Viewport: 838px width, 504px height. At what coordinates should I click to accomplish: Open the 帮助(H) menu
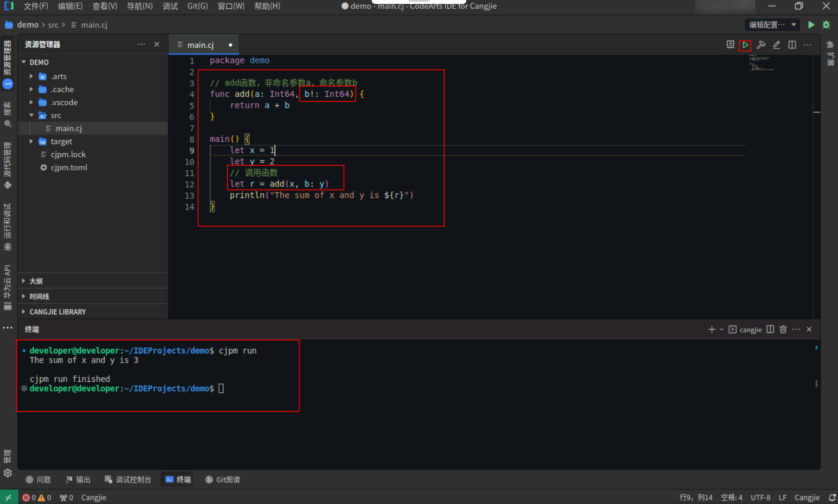[x=267, y=6]
